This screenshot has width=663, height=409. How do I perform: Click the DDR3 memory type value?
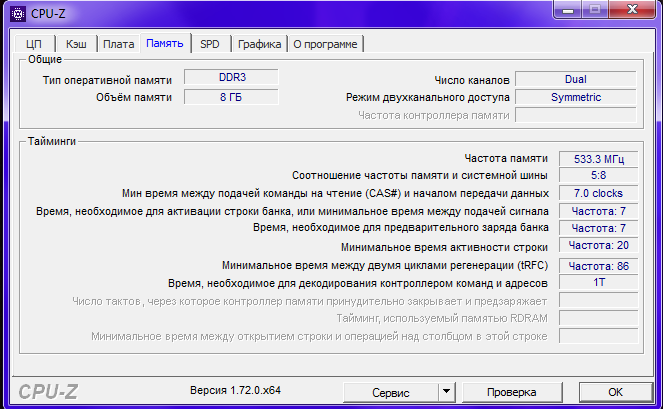pos(231,77)
